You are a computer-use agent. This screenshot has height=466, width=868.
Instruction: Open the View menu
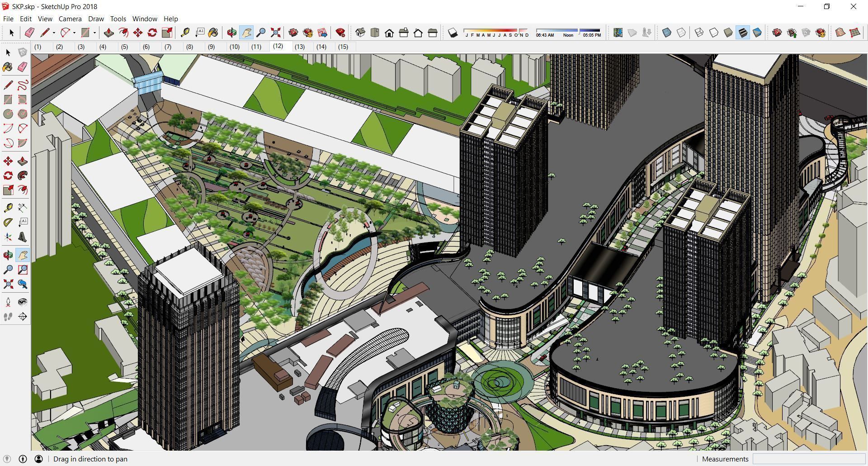point(45,19)
